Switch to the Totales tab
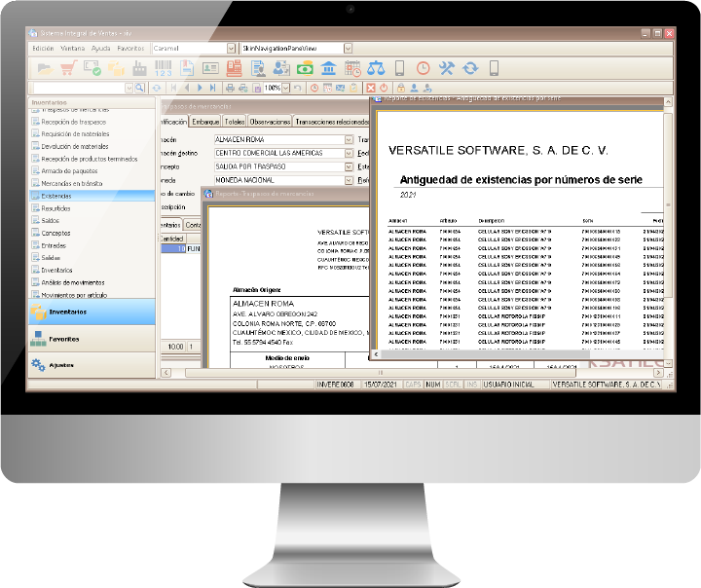Viewport: 701px width, 588px height. pyautogui.click(x=235, y=122)
